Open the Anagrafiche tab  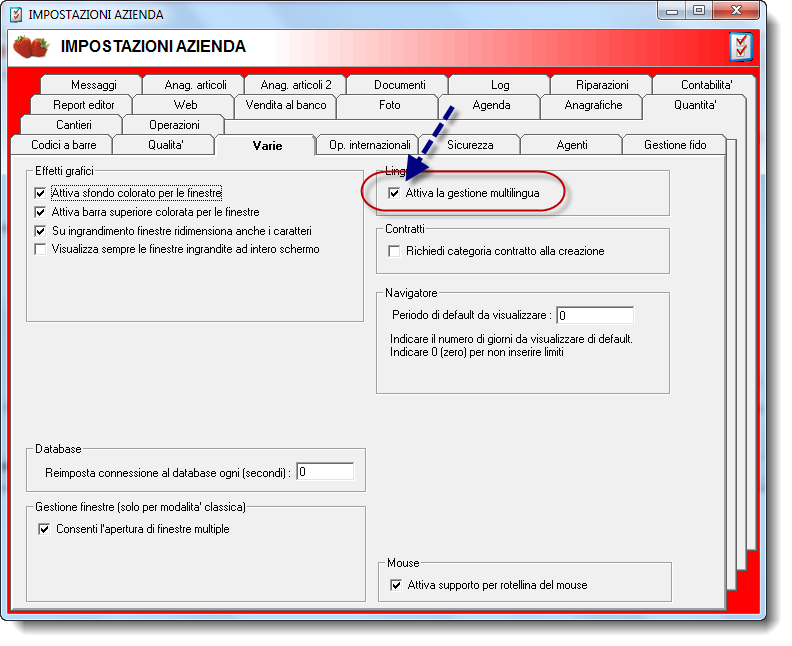[x=593, y=105]
